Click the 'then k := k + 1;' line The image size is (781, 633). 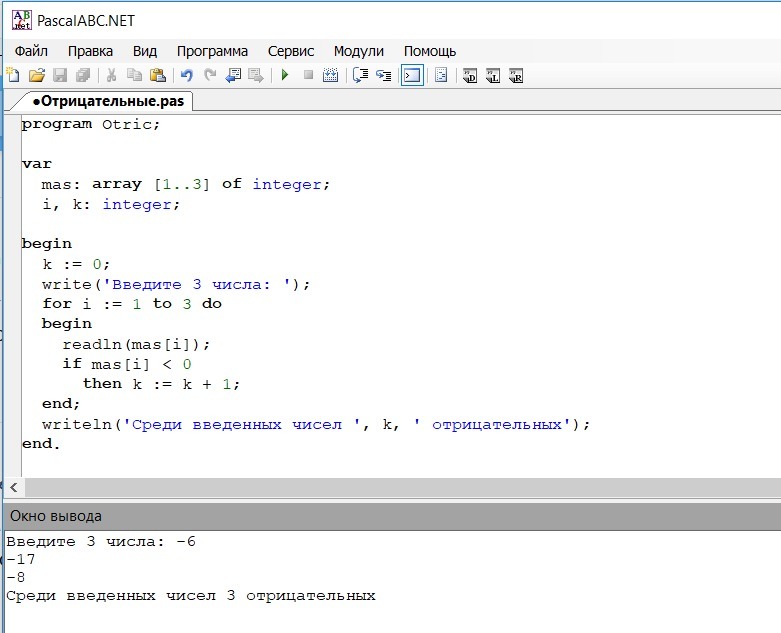coord(161,384)
